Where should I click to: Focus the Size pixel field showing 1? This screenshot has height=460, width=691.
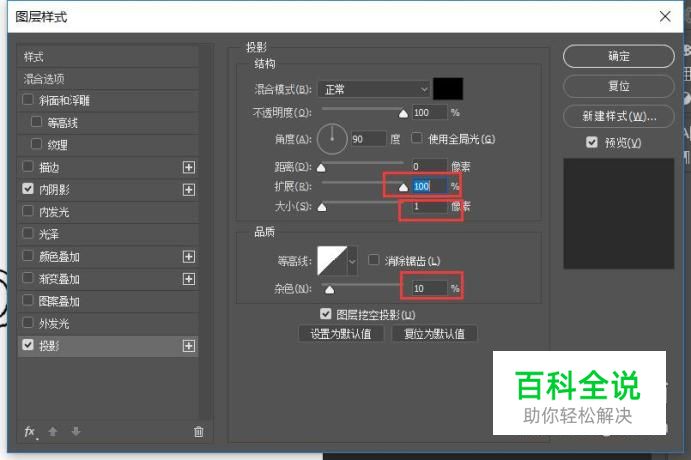coord(429,206)
